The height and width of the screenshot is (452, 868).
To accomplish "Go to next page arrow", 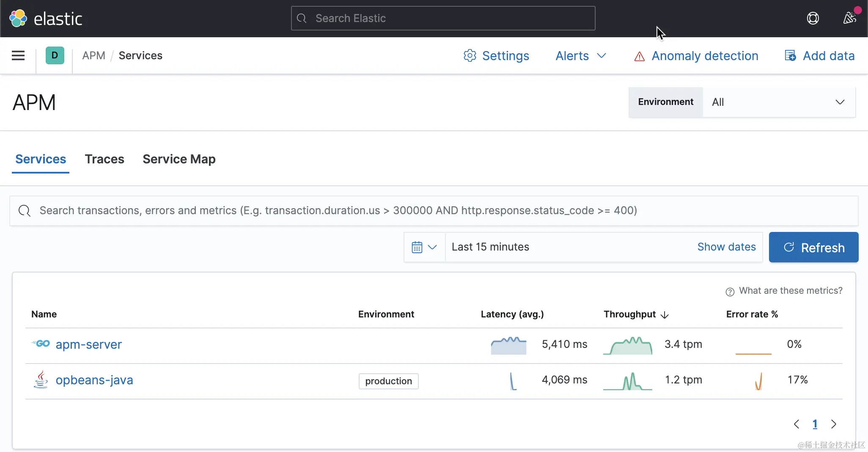I will point(833,424).
